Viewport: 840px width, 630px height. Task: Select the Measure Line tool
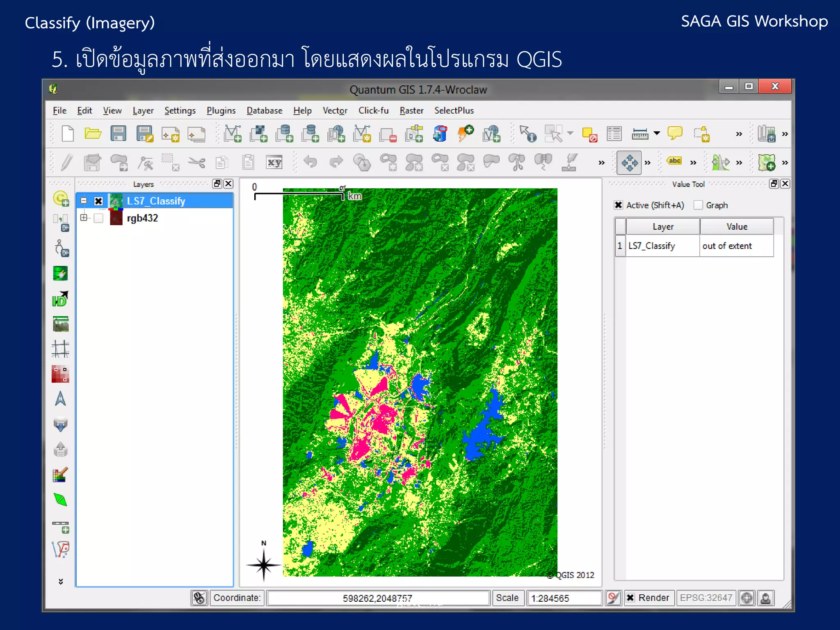tap(640, 134)
